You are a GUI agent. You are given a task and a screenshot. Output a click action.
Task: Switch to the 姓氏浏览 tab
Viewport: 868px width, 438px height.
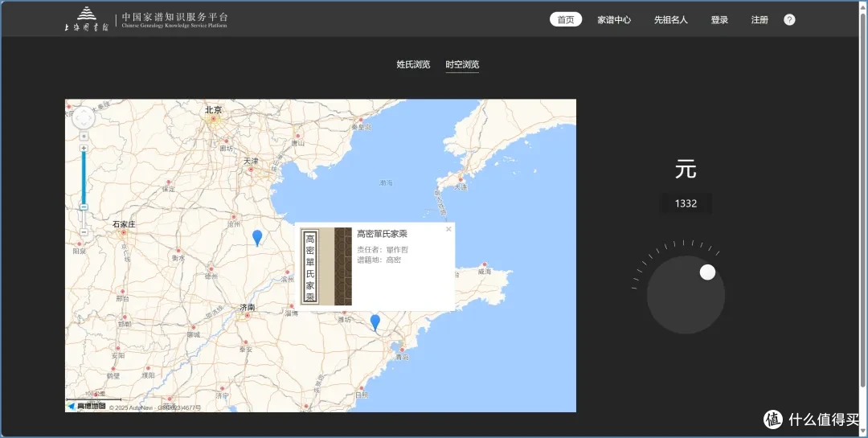(413, 64)
